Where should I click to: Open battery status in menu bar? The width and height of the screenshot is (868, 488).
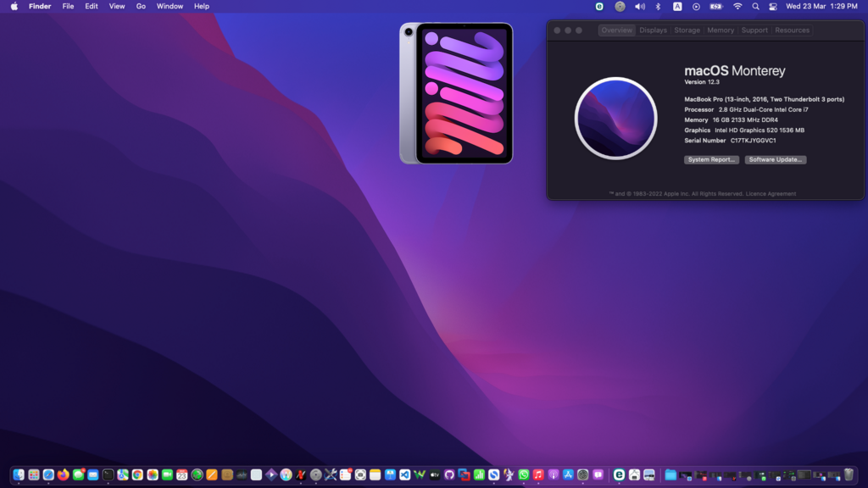coord(716,7)
